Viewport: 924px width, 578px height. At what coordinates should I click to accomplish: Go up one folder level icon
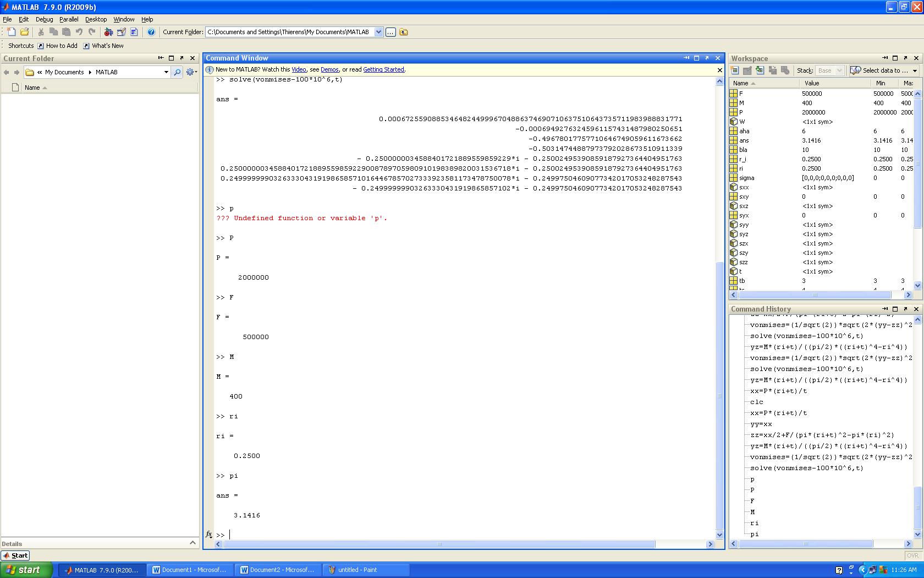(404, 32)
